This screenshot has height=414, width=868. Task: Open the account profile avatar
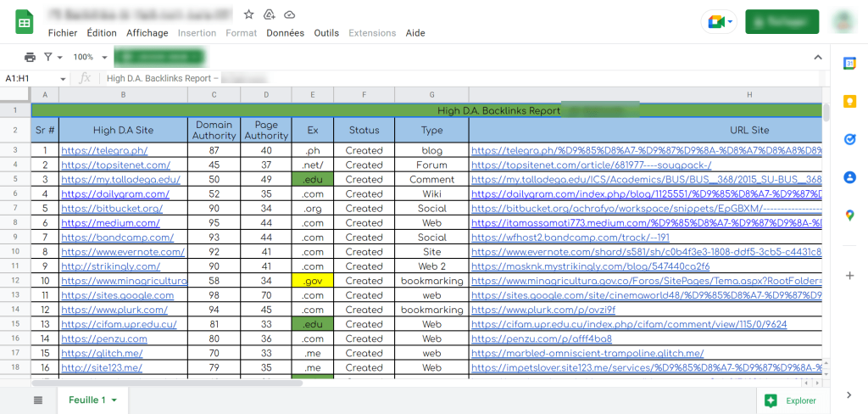point(845,22)
